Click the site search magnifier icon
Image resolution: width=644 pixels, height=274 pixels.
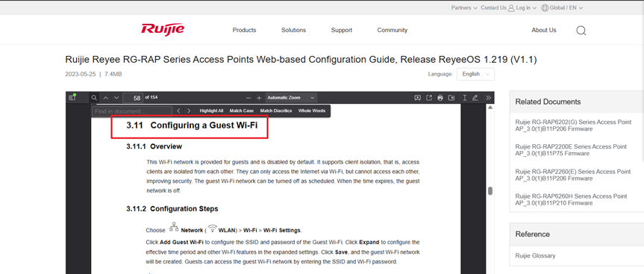[x=581, y=31]
